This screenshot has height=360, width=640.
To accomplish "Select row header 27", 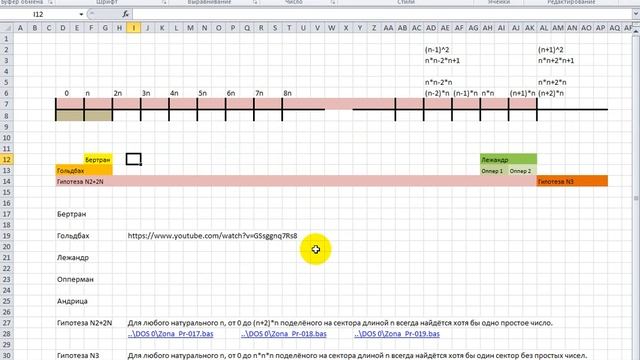I will click(x=7, y=323).
